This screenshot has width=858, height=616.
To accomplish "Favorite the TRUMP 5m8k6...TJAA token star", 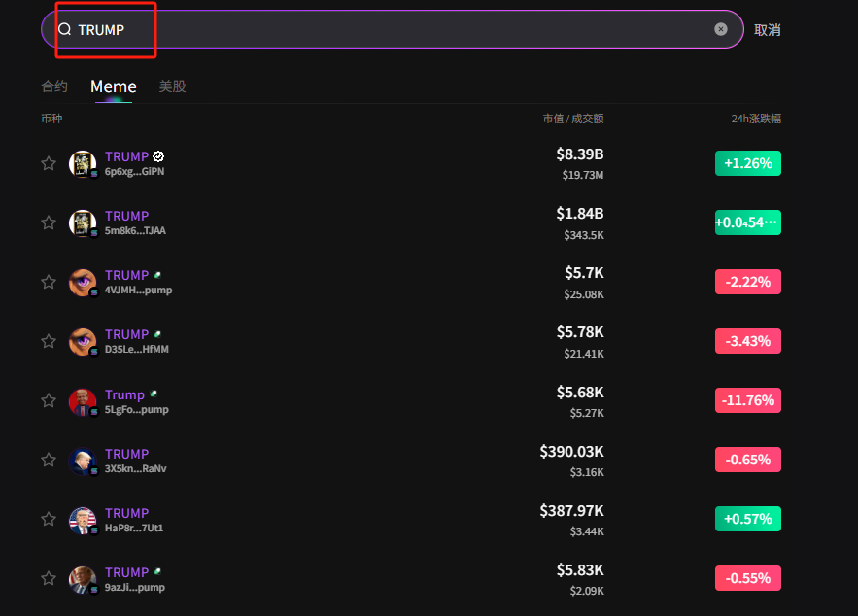I will point(49,222).
